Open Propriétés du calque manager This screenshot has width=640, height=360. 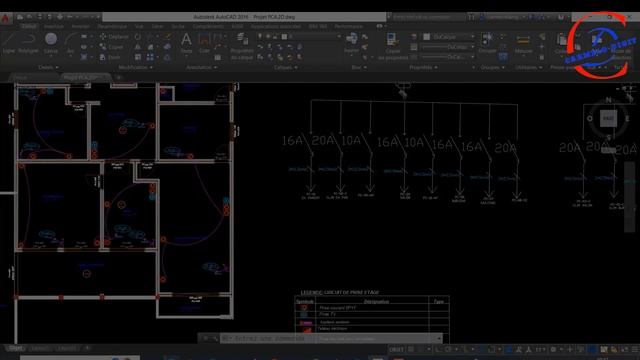pyautogui.click(x=242, y=46)
